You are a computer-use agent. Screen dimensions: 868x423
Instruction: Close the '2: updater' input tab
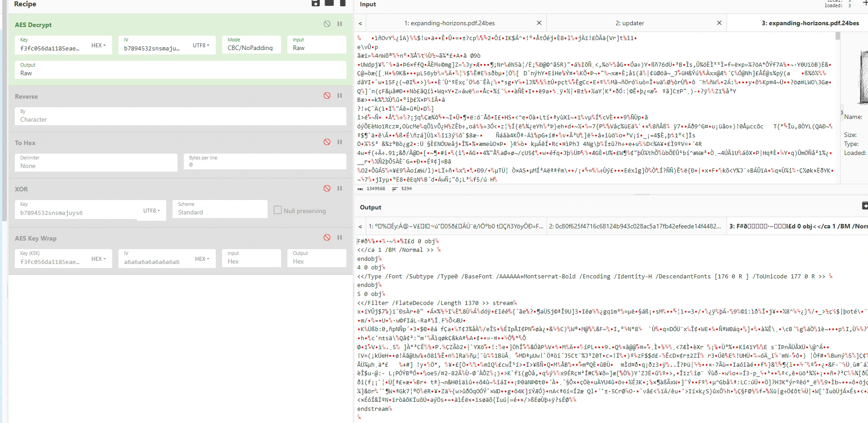tap(719, 23)
